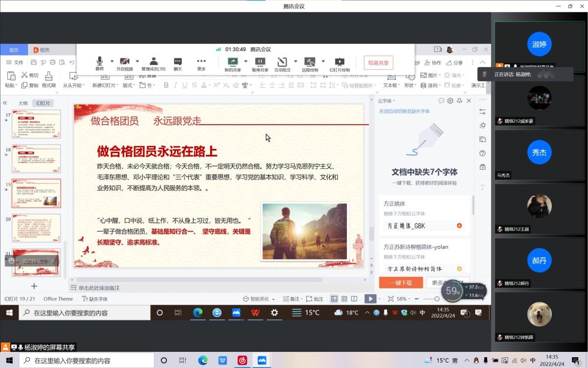Click the end sharing (结束共享) button

pyautogui.click(x=378, y=63)
